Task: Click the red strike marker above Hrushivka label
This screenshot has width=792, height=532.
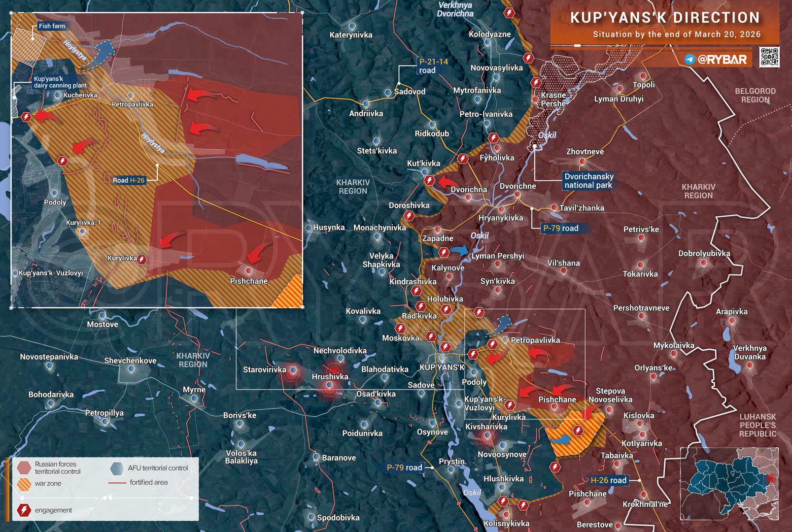Action: (x=335, y=368)
